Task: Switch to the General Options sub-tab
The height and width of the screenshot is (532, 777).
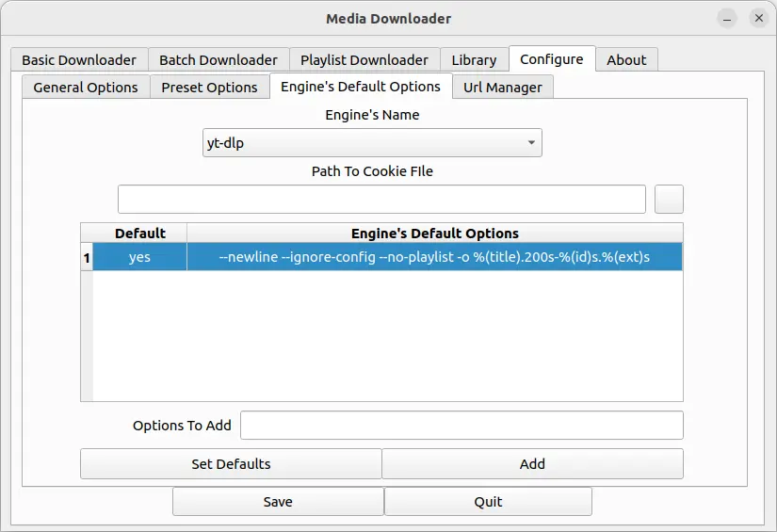Action: (86, 88)
